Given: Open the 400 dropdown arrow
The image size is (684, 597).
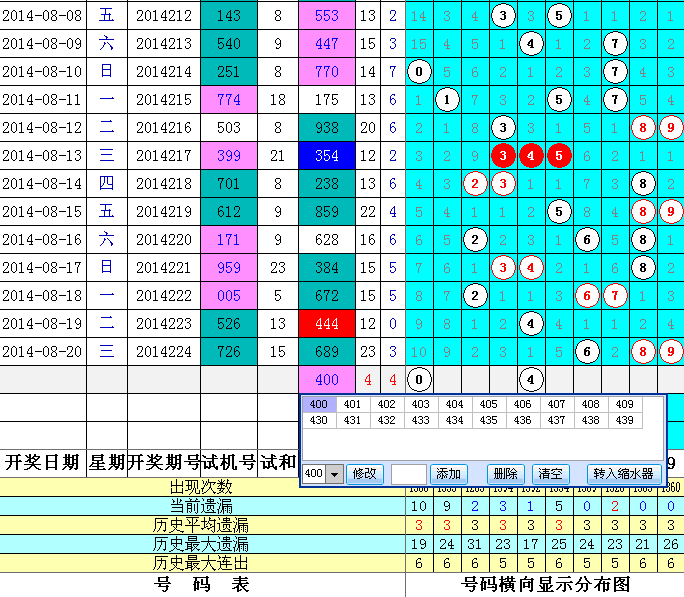Looking at the screenshot, I should (334, 474).
